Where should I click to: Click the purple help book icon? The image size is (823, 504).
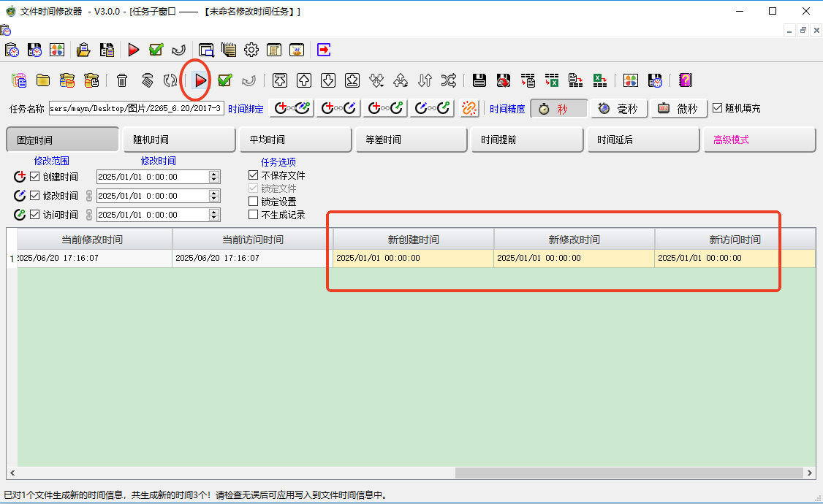pyautogui.click(x=685, y=80)
